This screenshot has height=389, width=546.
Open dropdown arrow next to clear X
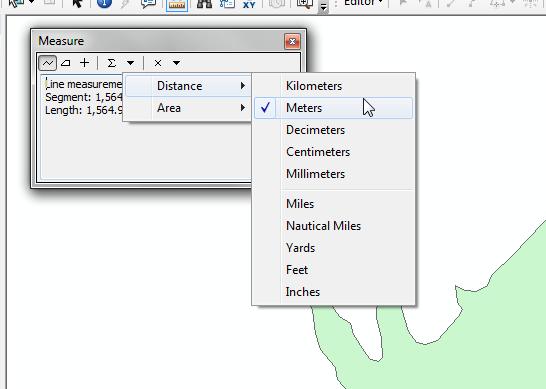177,63
